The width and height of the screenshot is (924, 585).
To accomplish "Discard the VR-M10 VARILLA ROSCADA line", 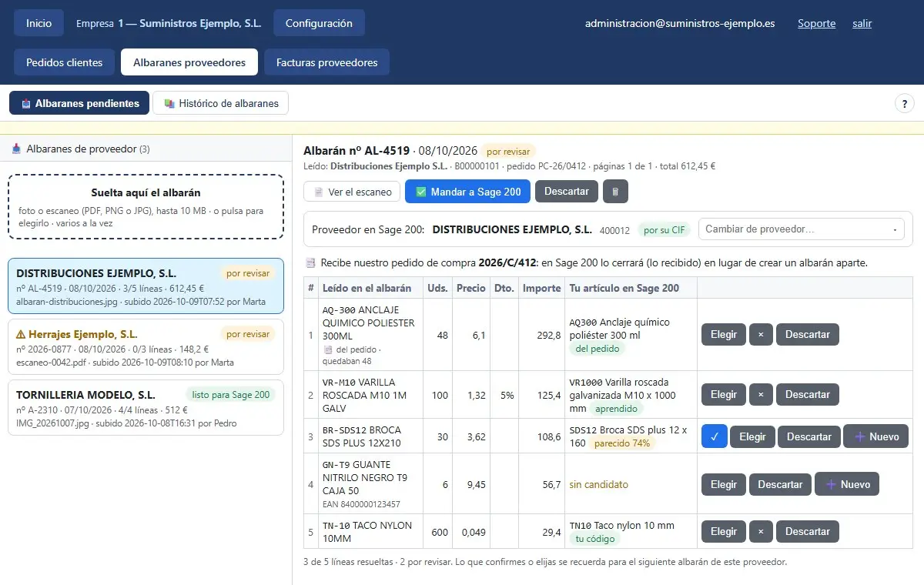I will tap(808, 395).
